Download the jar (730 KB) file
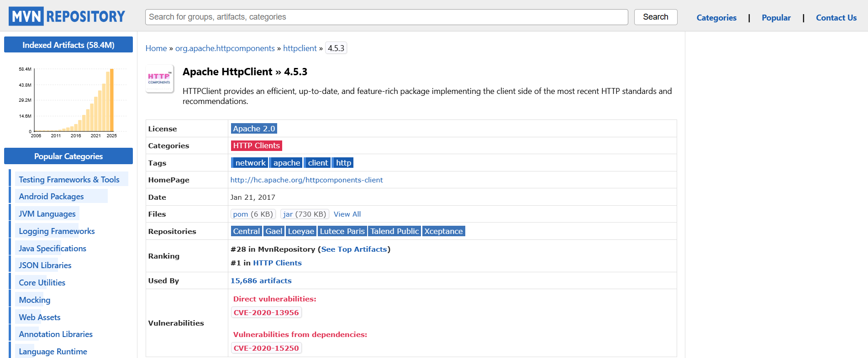868x358 pixels. click(305, 214)
